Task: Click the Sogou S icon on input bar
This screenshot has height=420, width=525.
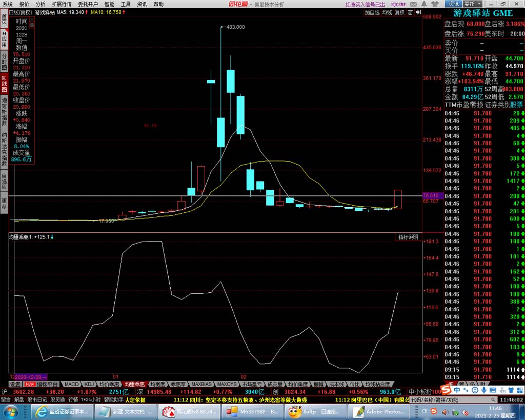Action: 446,390
